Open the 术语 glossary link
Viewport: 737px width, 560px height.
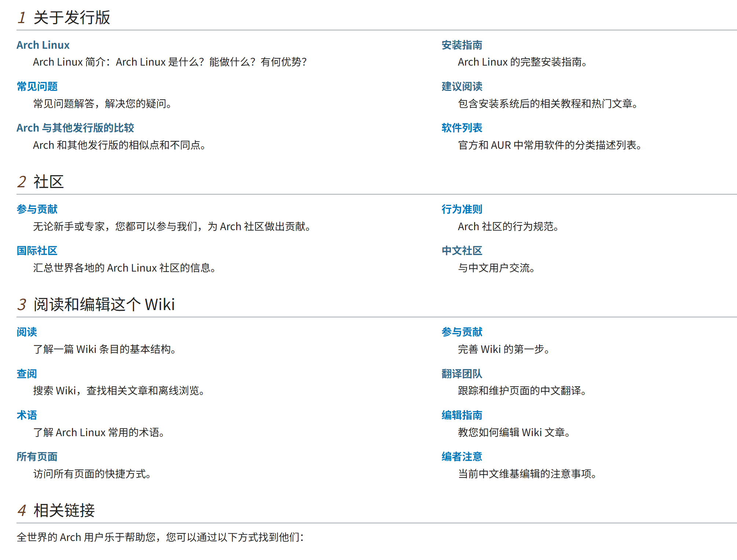(x=27, y=415)
